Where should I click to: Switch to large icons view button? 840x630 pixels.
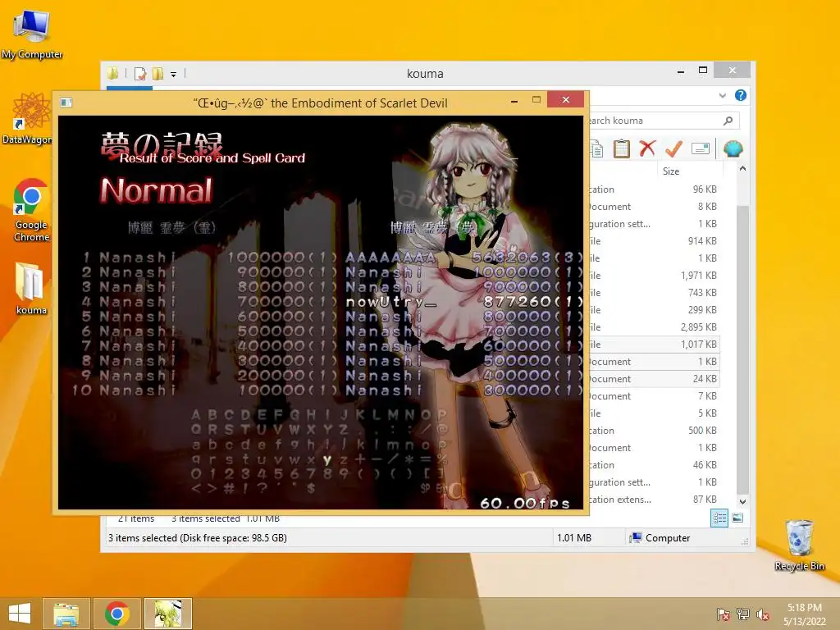(x=737, y=518)
